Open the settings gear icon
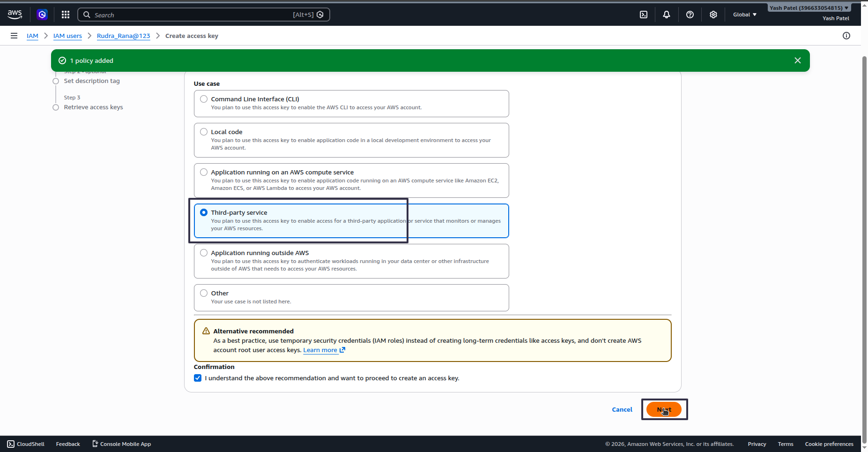The width and height of the screenshot is (868, 452). pos(713,15)
